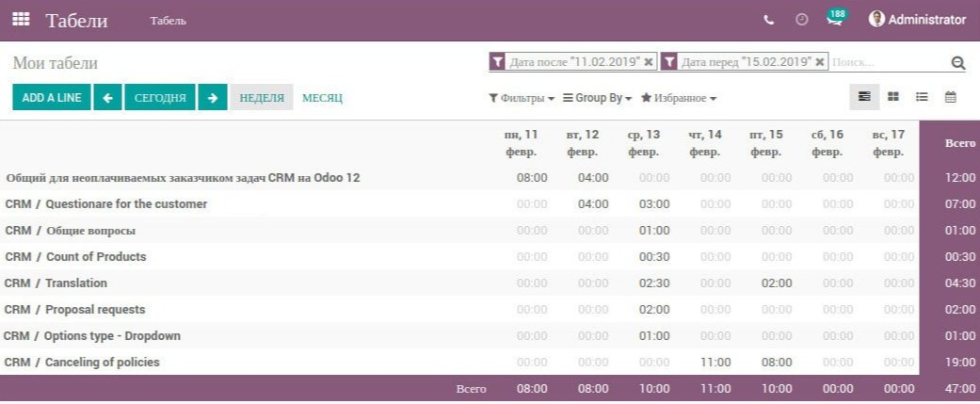Screen dimensions: 980x404
Task: Expand the Избранное dropdown
Action: point(679,98)
